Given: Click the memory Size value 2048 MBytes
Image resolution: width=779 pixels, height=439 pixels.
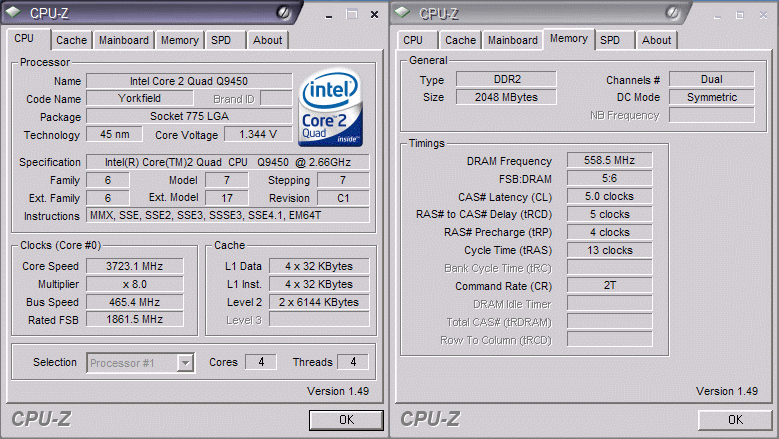Looking at the screenshot, I should click(507, 97).
